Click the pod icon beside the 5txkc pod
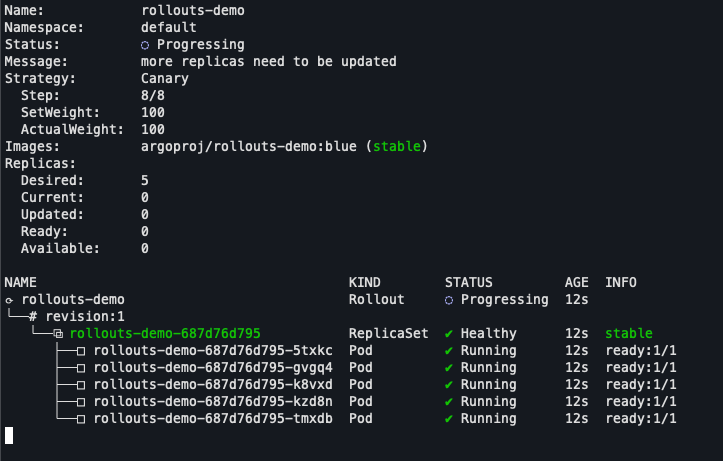Screen dimensions: 723x461 (82, 351)
